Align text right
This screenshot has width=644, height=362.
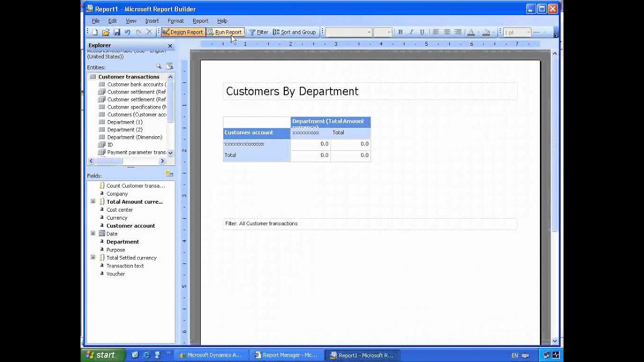click(457, 32)
